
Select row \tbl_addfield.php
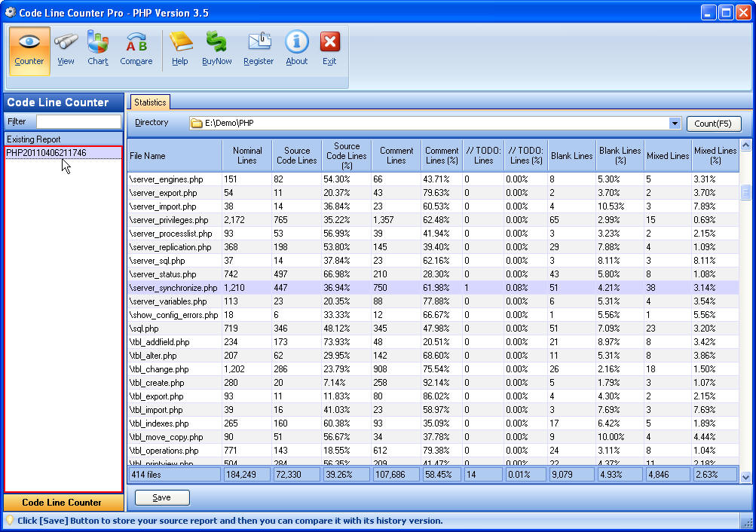pyautogui.click(x=433, y=342)
